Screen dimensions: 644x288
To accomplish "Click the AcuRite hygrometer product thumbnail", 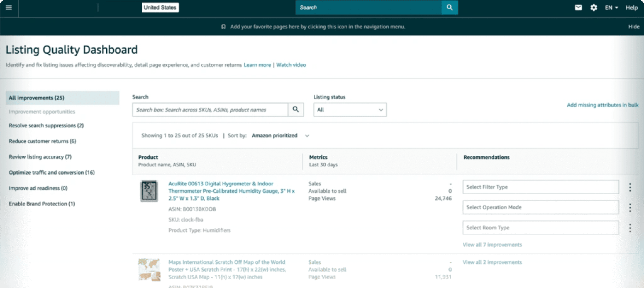I will (149, 191).
